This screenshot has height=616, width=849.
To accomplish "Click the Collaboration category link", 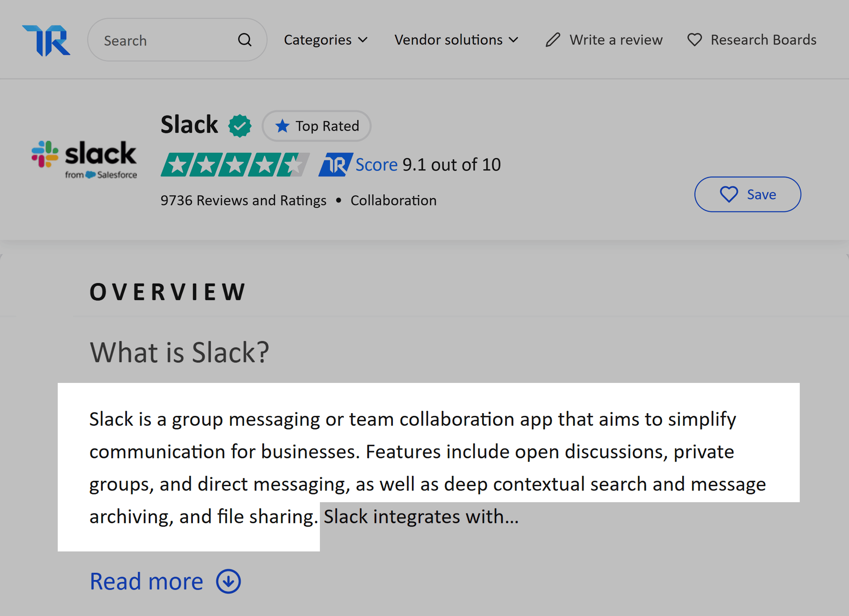I will pyautogui.click(x=393, y=200).
